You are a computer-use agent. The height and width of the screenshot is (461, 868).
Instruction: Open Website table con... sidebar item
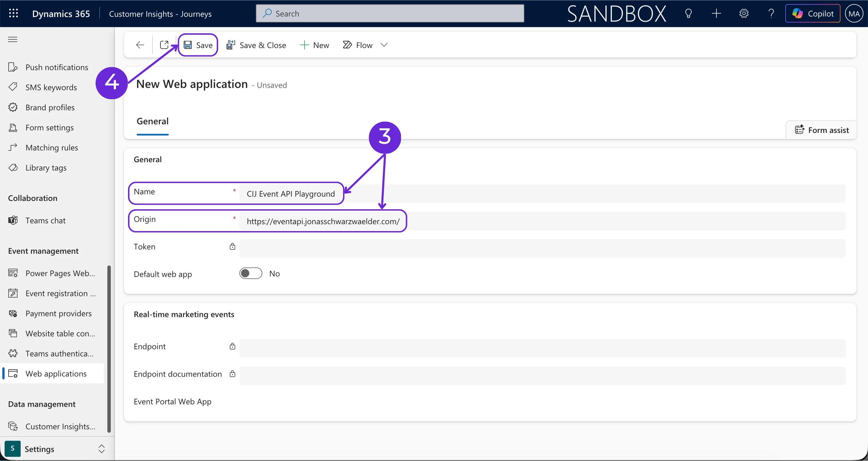tap(52, 333)
